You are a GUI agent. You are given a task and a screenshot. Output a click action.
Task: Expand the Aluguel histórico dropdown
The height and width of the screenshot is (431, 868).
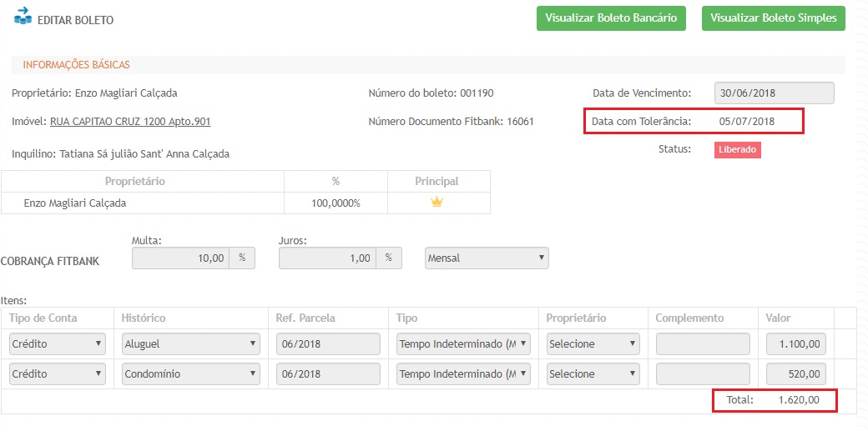(190, 343)
